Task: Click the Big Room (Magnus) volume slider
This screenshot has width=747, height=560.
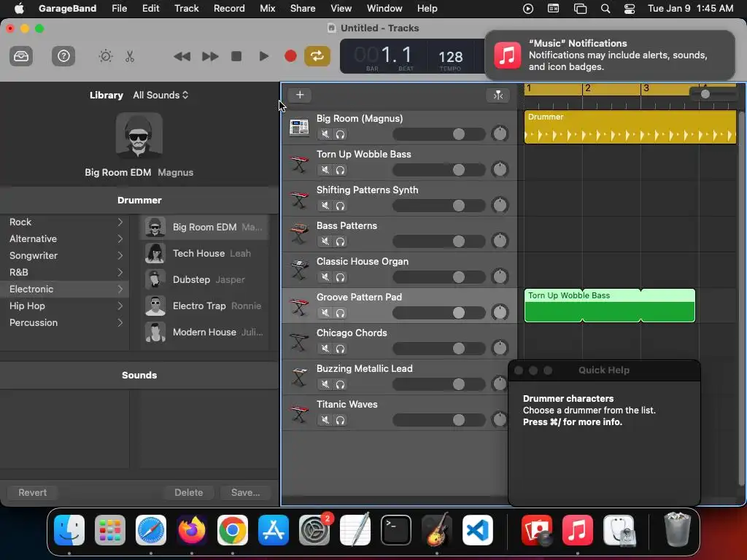Action: tap(438, 134)
